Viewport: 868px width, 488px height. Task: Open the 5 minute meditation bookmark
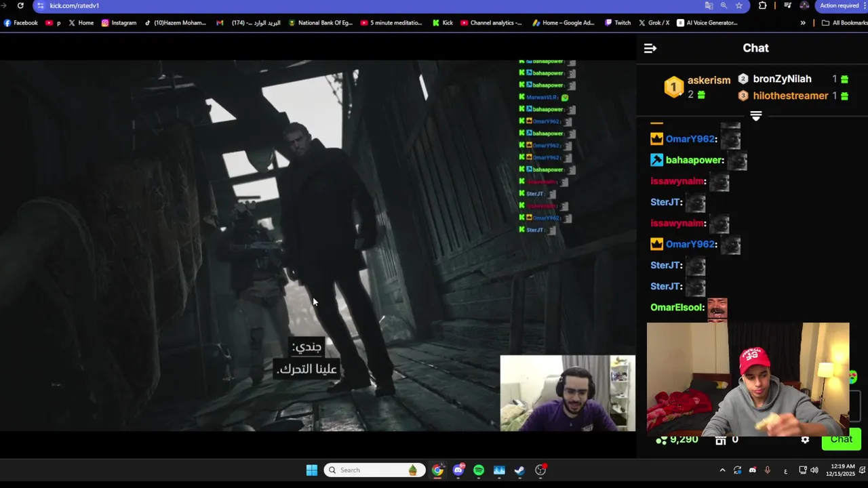tap(391, 22)
